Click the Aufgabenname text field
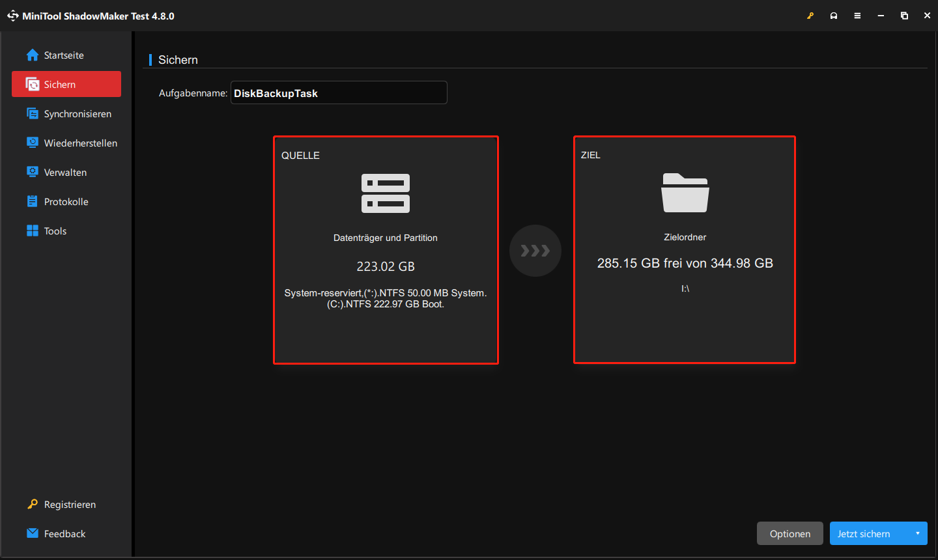This screenshot has height=560, width=938. (x=339, y=93)
